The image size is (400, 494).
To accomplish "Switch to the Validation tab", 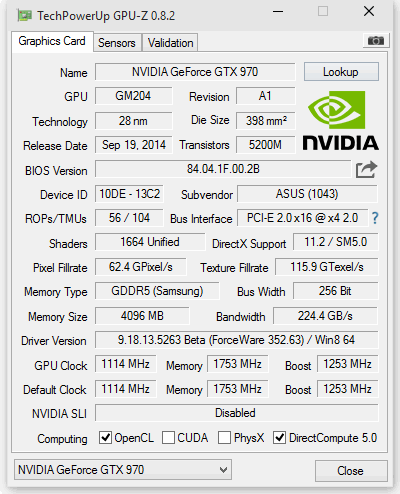I will (170, 43).
